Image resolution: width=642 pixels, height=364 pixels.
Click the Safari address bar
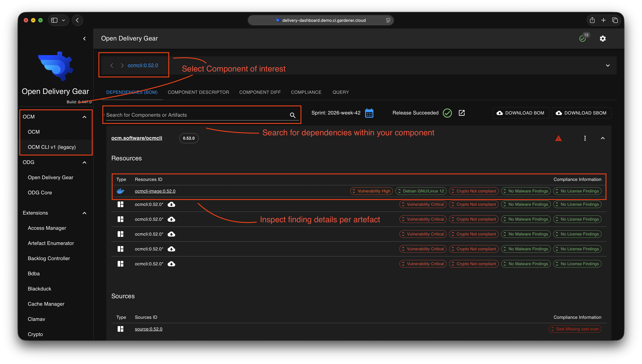click(321, 20)
